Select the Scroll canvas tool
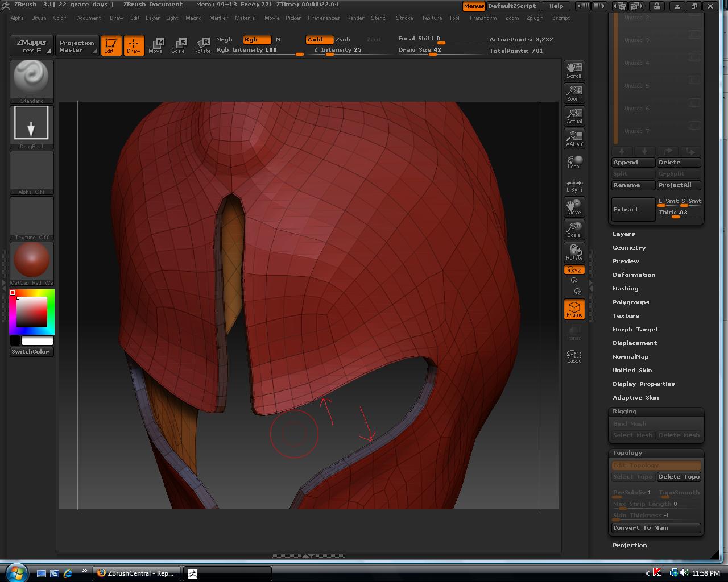728x582 pixels. point(574,70)
